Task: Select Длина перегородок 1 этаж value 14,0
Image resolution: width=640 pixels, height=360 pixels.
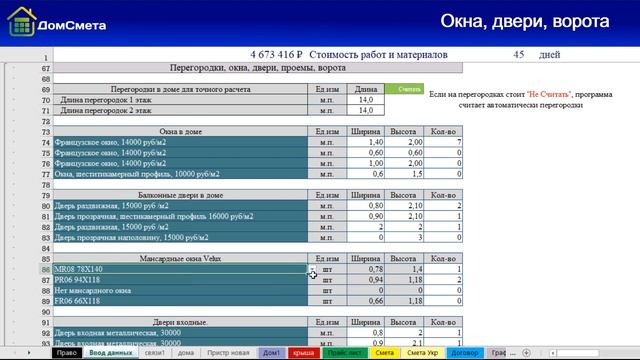Action: click(366, 100)
